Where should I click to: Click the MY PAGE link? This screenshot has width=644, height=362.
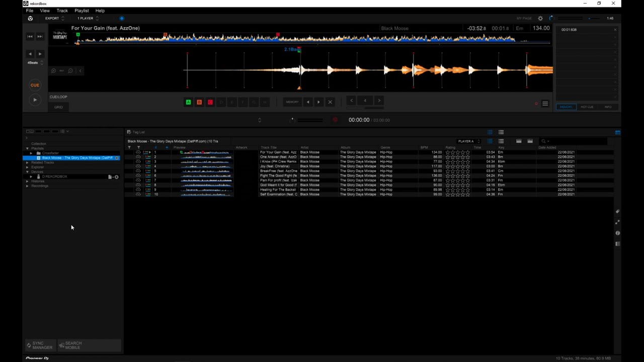(524, 19)
